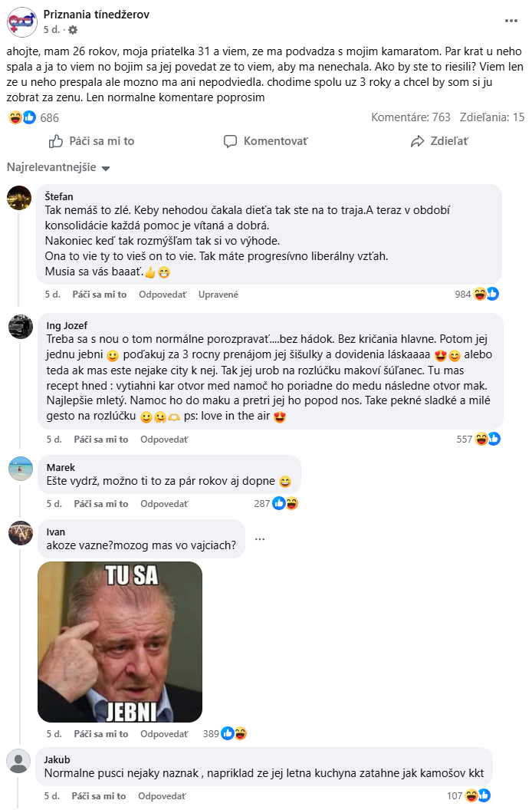Viewport: 532px width, 810px height.
Task: Open the Komentáre: 763 comments count
Action: (x=411, y=117)
